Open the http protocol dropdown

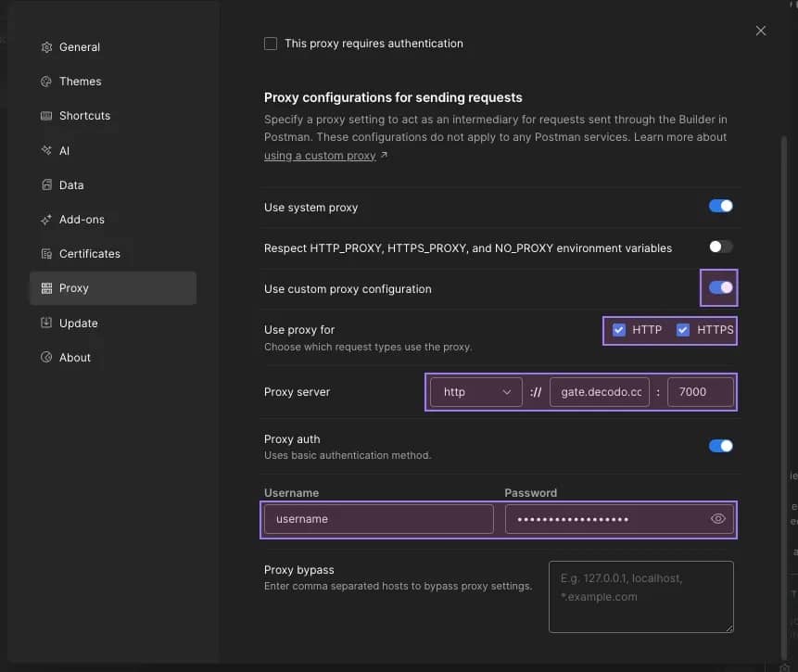coord(476,392)
